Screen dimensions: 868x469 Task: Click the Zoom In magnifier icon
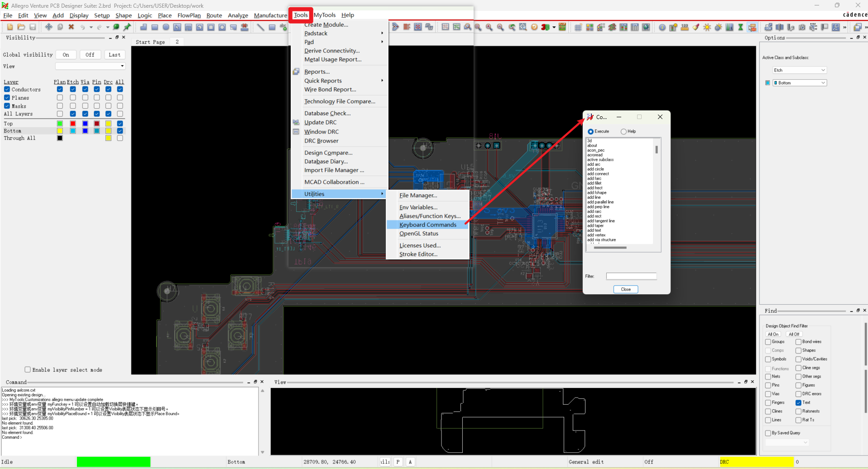click(489, 27)
